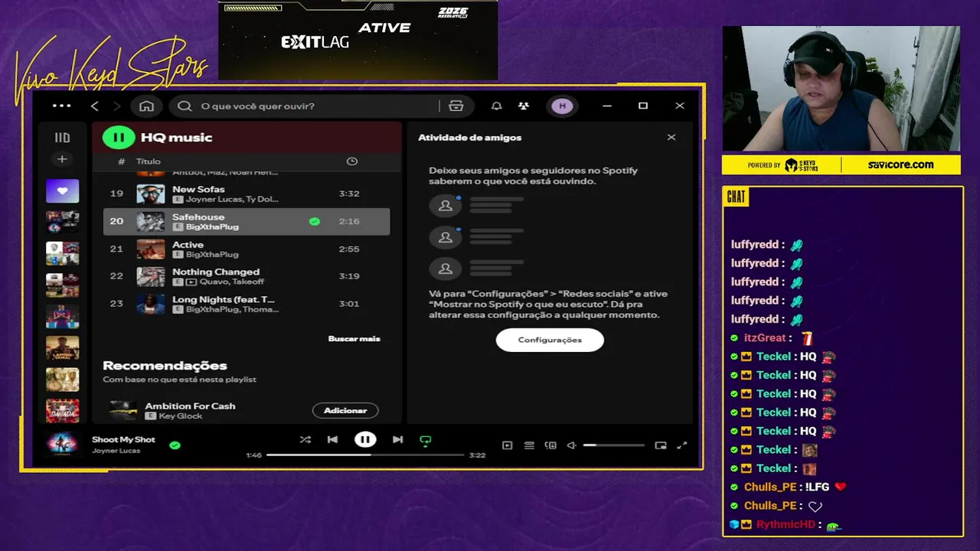This screenshot has height=551, width=980.
Task: Click 'Buscar mais' link
Action: [x=354, y=338]
